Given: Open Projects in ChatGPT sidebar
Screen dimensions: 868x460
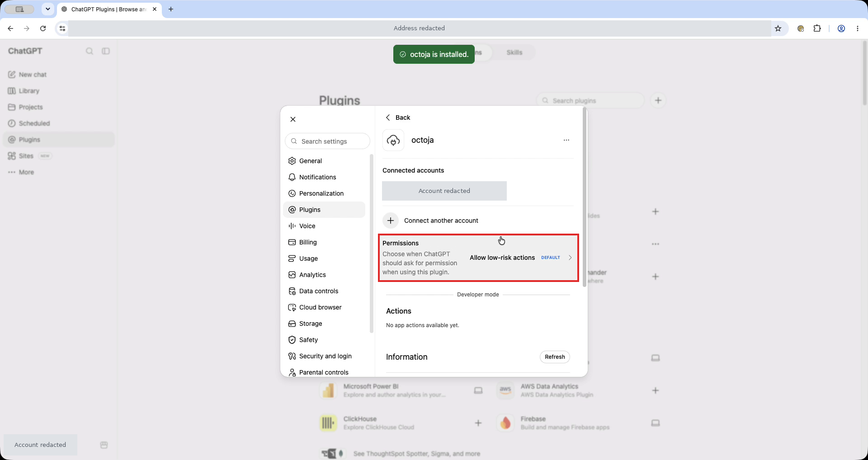Looking at the screenshot, I should pos(59,107).
